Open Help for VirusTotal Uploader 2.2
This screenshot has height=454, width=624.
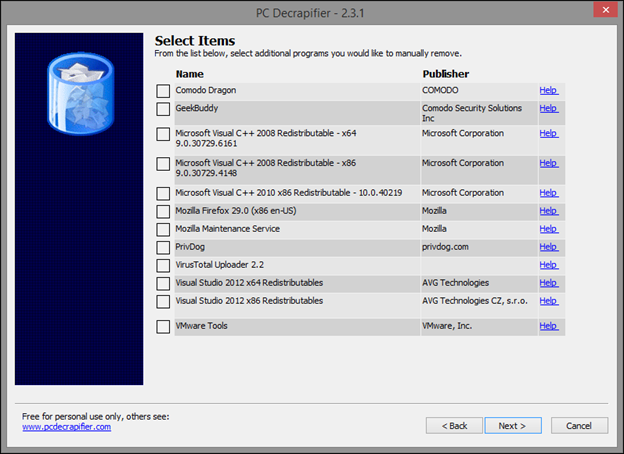pos(549,265)
